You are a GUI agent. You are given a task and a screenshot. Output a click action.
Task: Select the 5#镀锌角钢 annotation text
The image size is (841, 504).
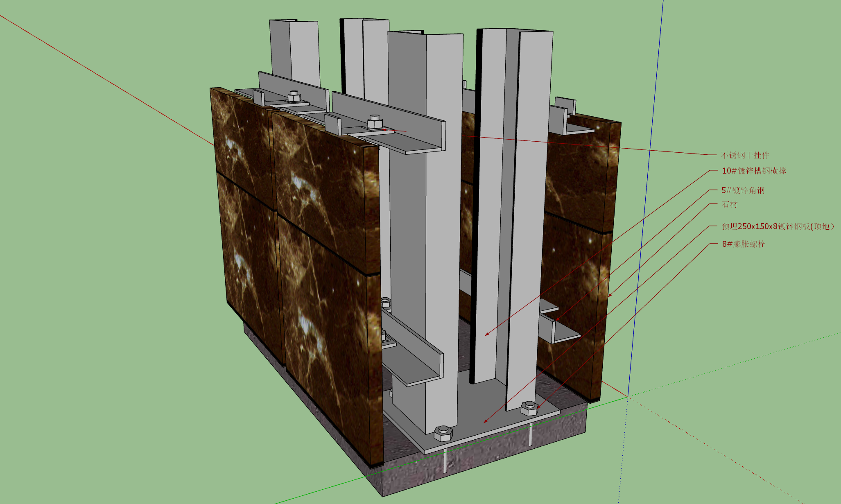743,190
